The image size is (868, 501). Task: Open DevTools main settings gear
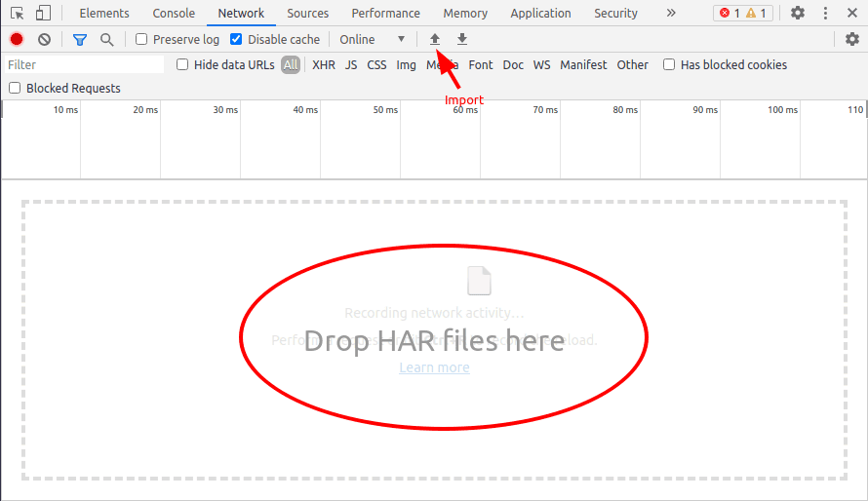click(798, 13)
